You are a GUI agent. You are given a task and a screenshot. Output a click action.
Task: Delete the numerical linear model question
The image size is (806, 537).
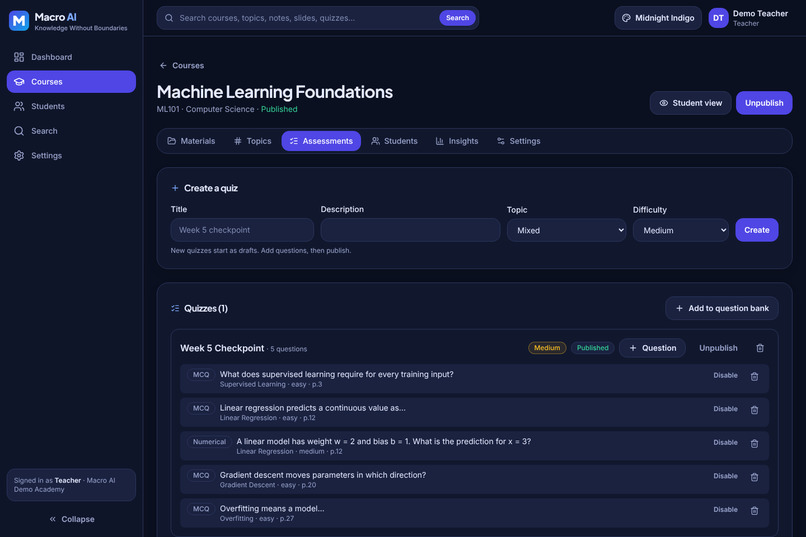click(754, 443)
